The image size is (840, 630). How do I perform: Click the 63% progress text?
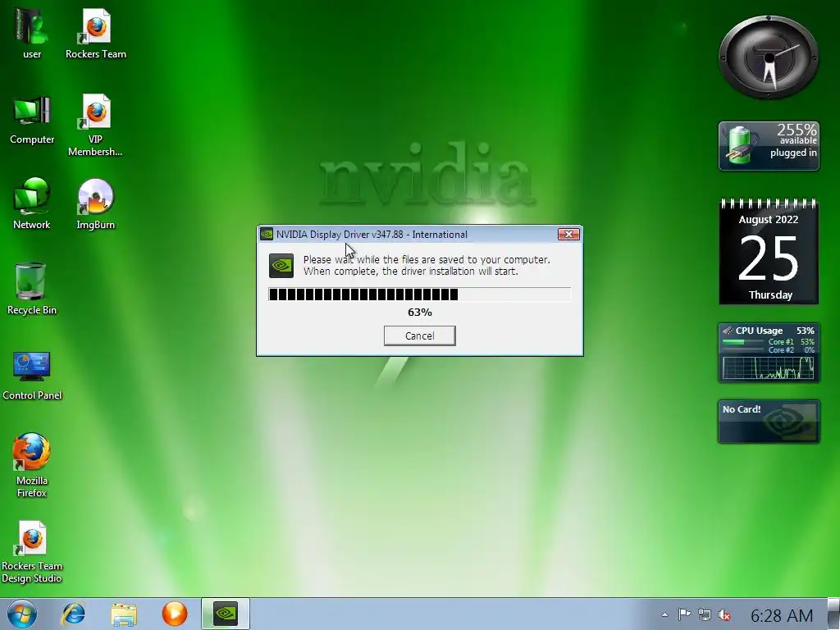click(x=419, y=313)
